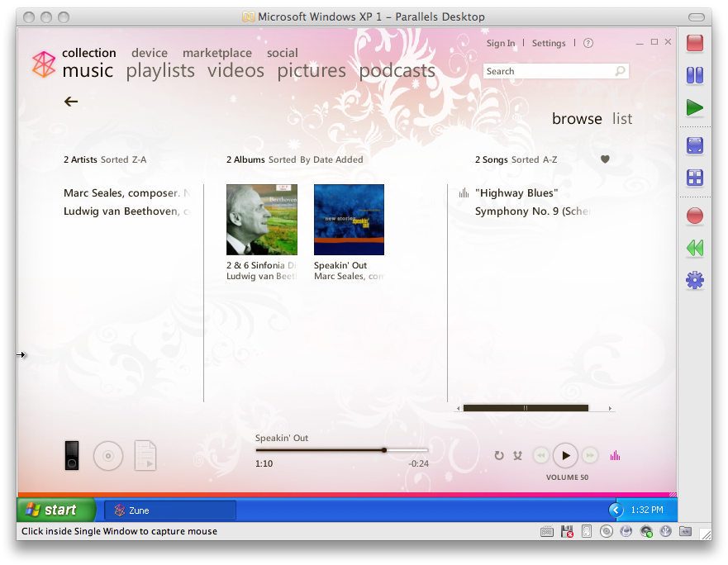Image resolution: width=728 pixels, height=565 pixels.
Task: Select artist Ludwig van Beethoven
Action: point(126,211)
